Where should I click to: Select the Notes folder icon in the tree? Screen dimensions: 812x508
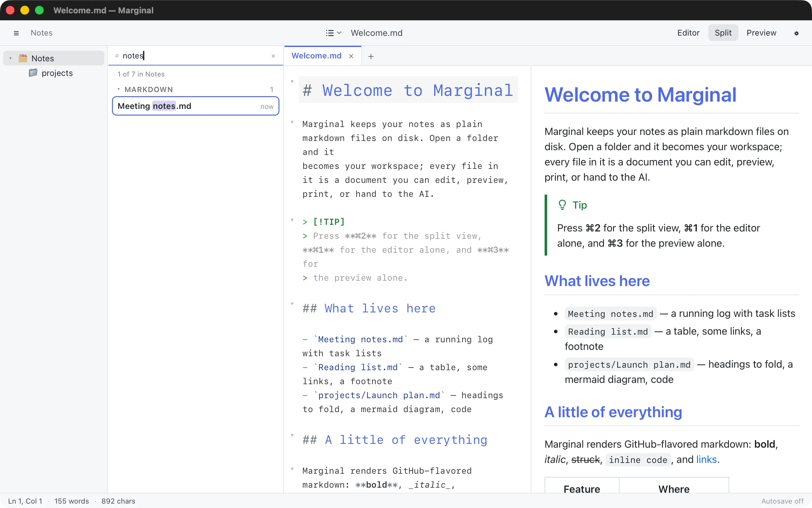(23, 58)
